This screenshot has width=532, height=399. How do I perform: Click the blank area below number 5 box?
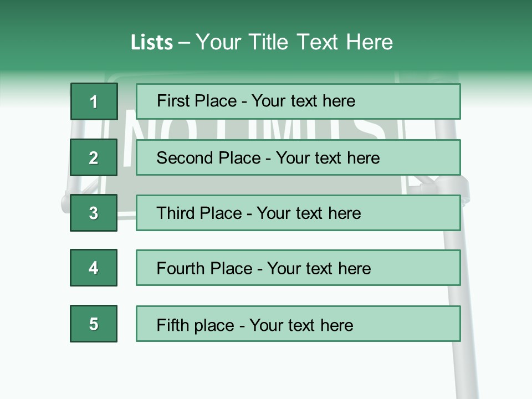click(94, 371)
